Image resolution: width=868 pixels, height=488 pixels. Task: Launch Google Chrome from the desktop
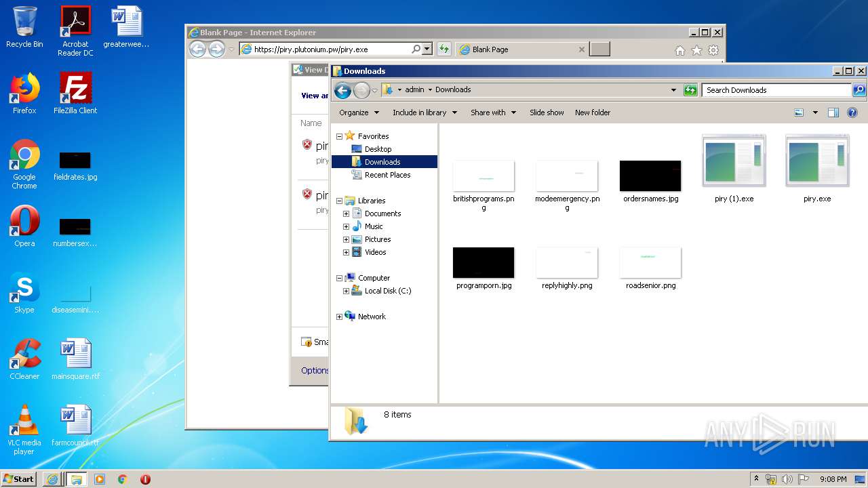click(x=24, y=164)
